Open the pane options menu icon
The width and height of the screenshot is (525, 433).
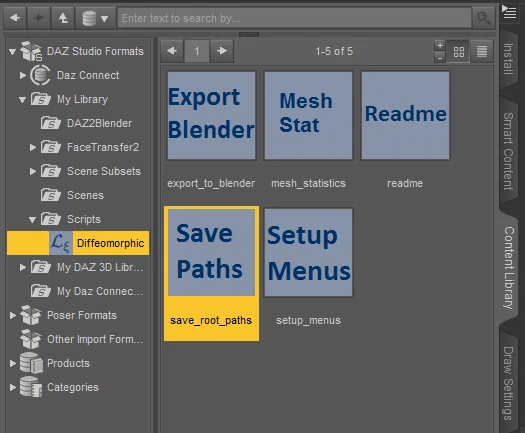509,12
